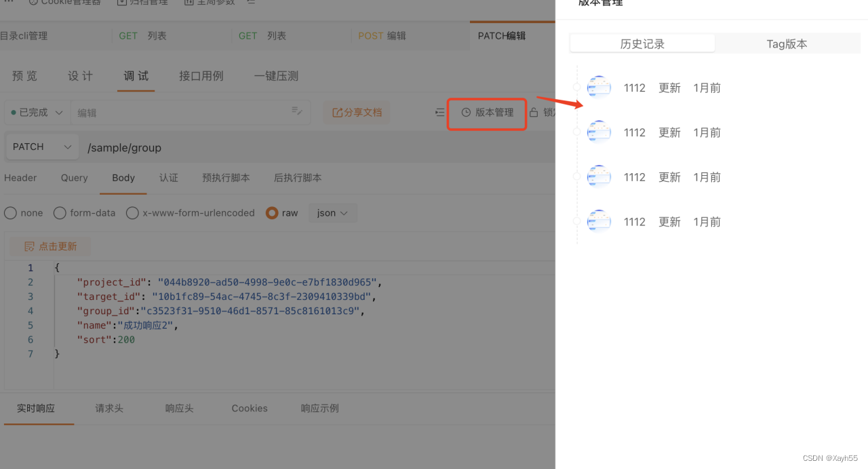This screenshot has width=868, height=469.
Task: Click the edit pencil icon next to 编辑
Action: point(297,113)
